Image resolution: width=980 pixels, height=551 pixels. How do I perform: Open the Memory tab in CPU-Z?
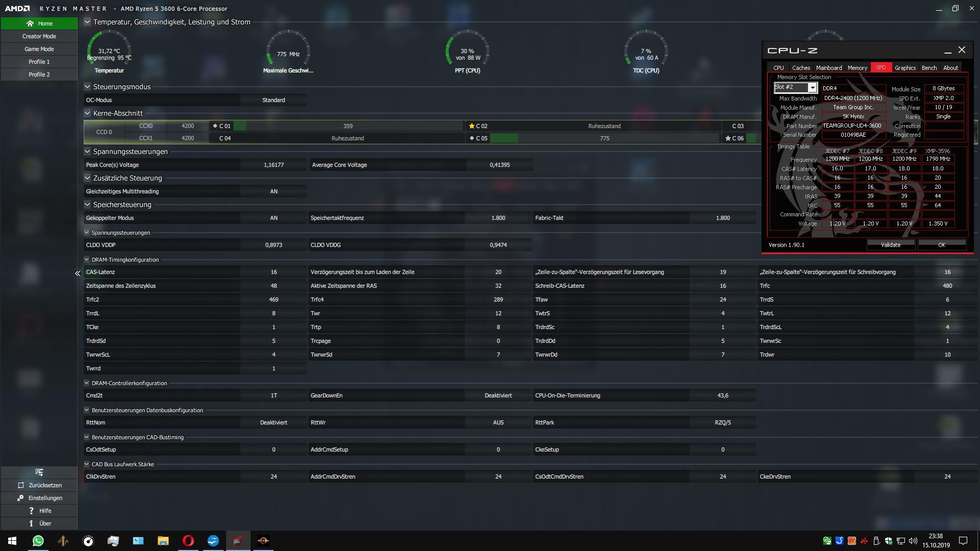(x=857, y=67)
